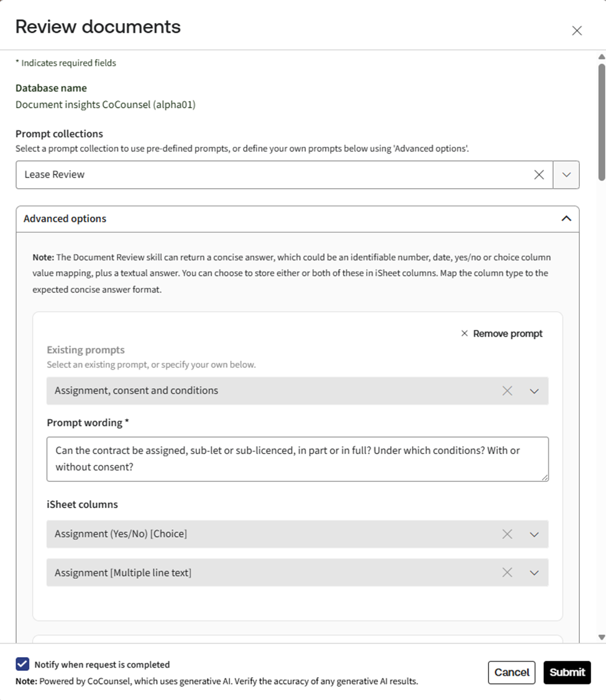Open the Assignment (Yes/No) [Choice] dropdown
Screen dimensions: 606x700
click(x=534, y=534)
